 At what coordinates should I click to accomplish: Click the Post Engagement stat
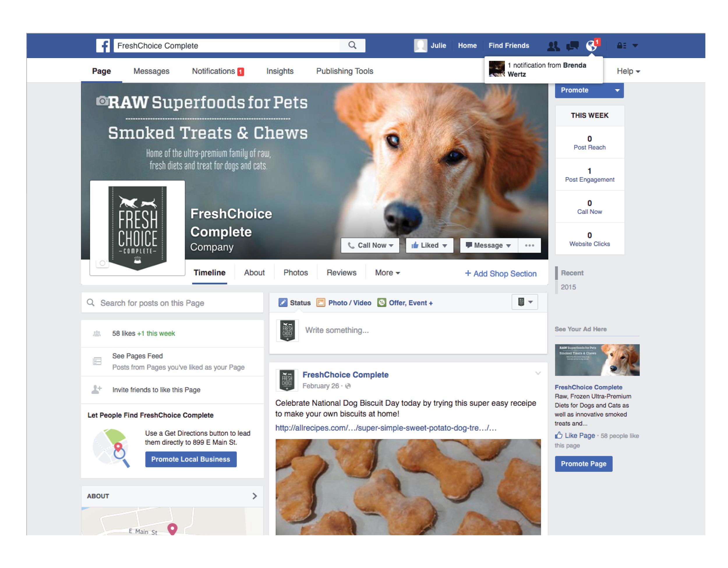pyautogui.click(x=589, y=175)
